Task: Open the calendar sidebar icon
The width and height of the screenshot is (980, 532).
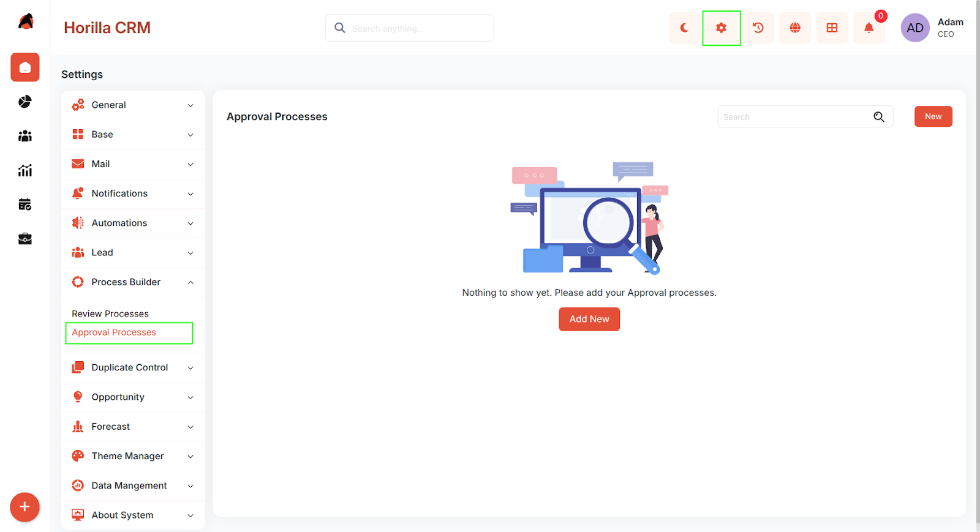Action: [25, 204]
